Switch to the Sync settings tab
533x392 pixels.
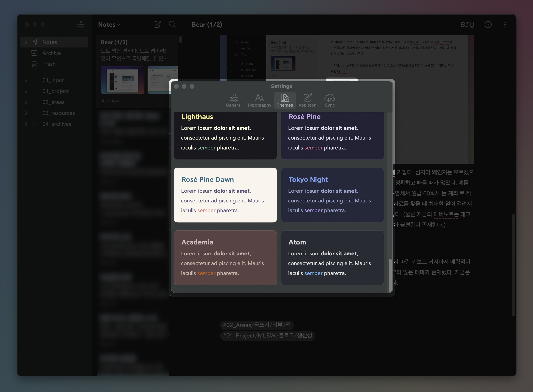click(x=330, y=100)
